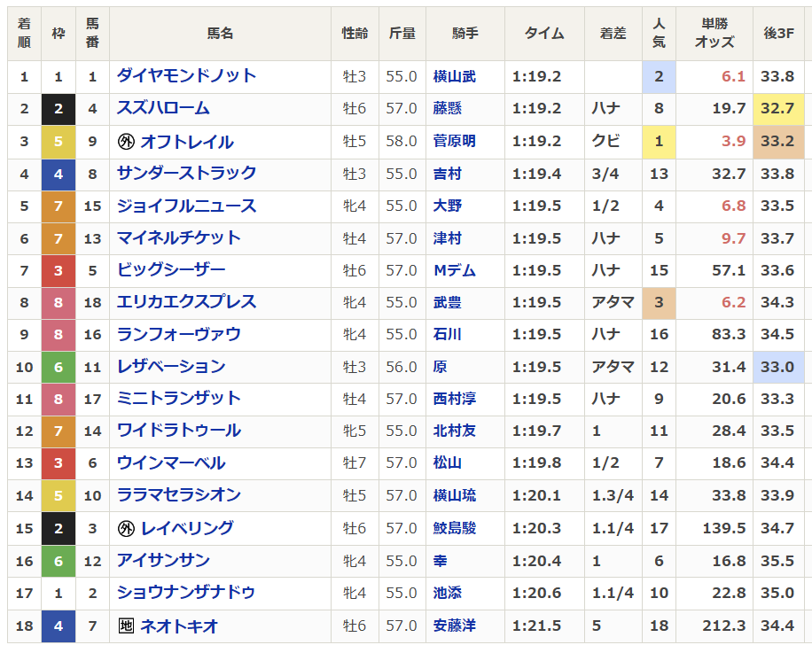Open jockey 北村友 profile
This screenshot has width=812, height=645.
[454, 431]
